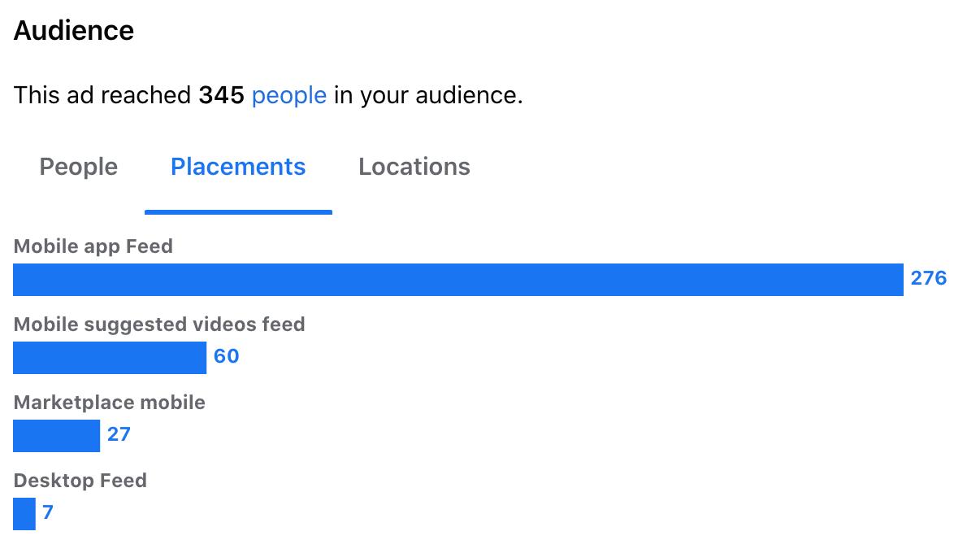
Task: Select the 276 value label
Action: (929, 278)
